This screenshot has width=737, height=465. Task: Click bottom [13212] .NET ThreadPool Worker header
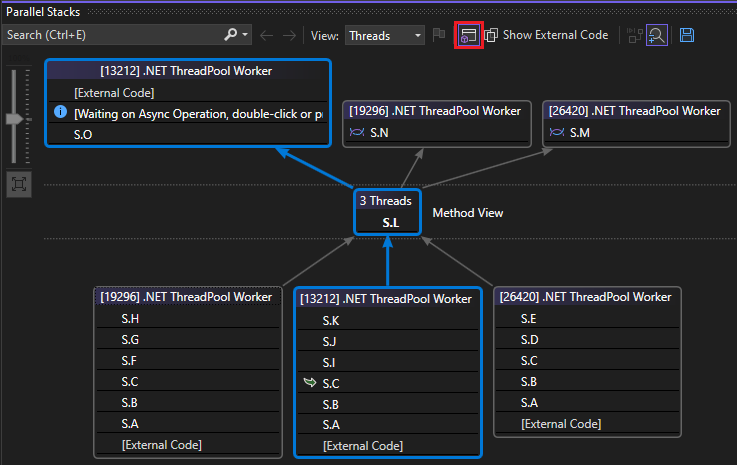pyautogui.click(x=386, y=299)
